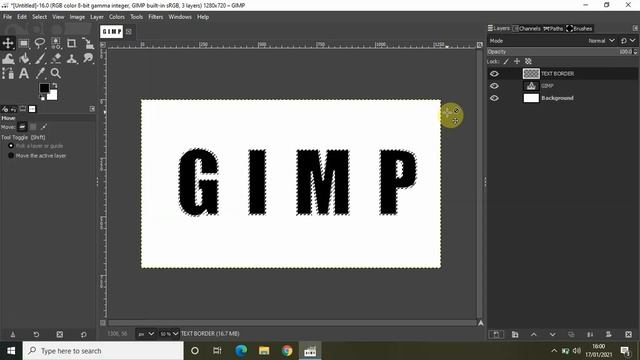Select the Crop tool
Screen dimensions: 640x360
pyautogui.click(x=71, y=43)
